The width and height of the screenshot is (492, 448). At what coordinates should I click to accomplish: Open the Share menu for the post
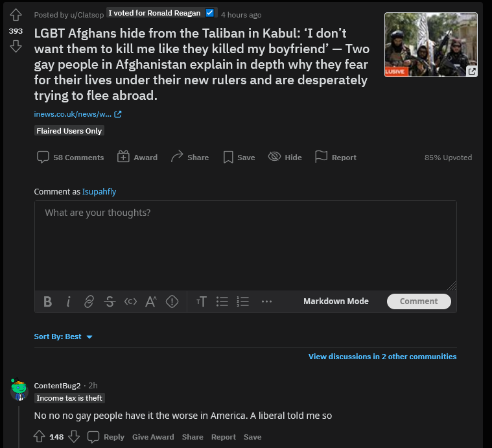point(190,157)
